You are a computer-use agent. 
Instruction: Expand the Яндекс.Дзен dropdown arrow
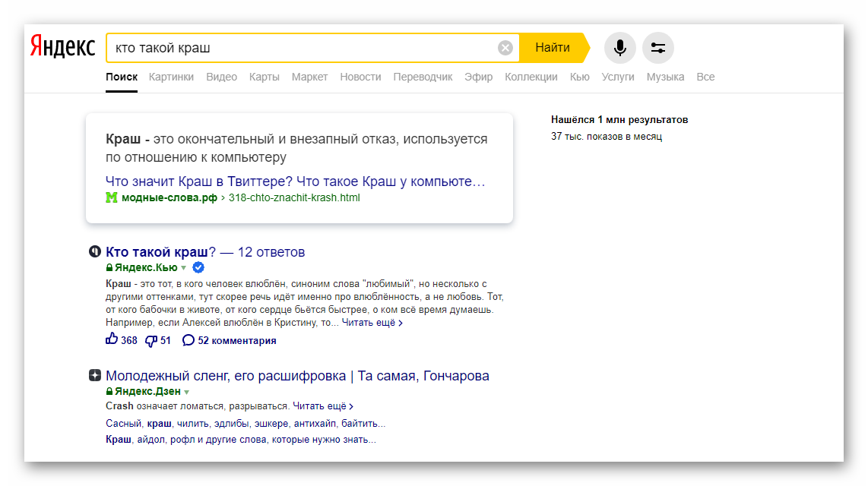click(186, 392)
